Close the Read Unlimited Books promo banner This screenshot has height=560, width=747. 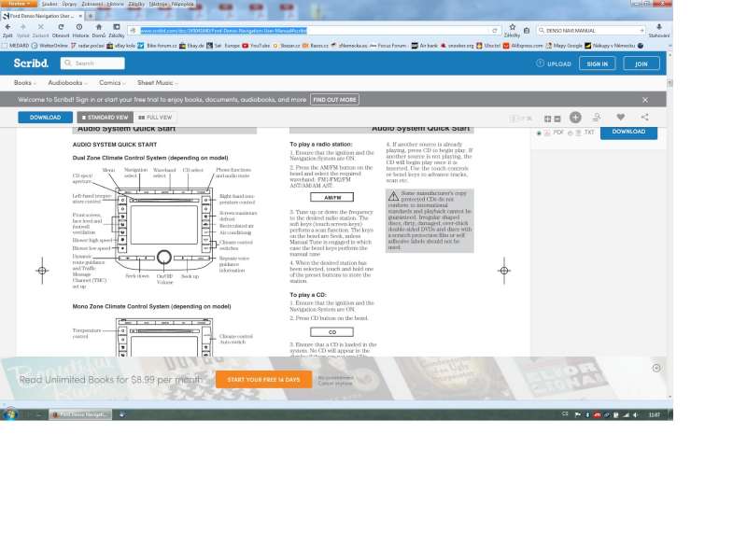656,368
